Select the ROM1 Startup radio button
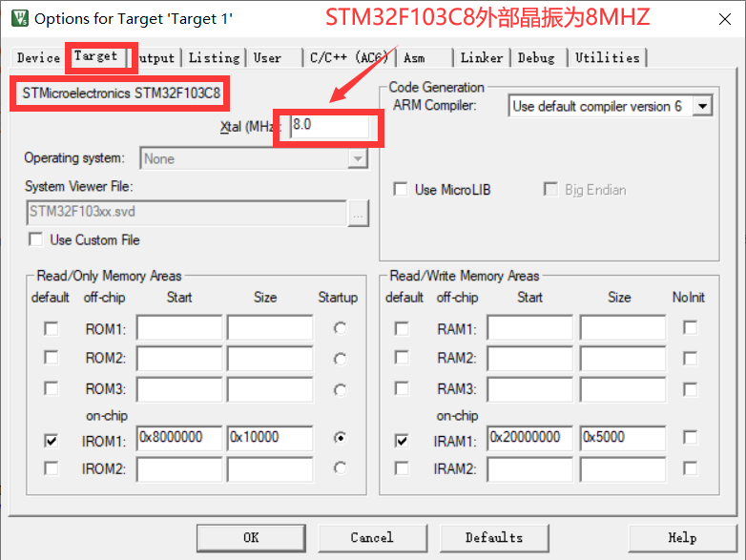Image resolution: width=746 pixels, height=560 pixels. (340, 328)
